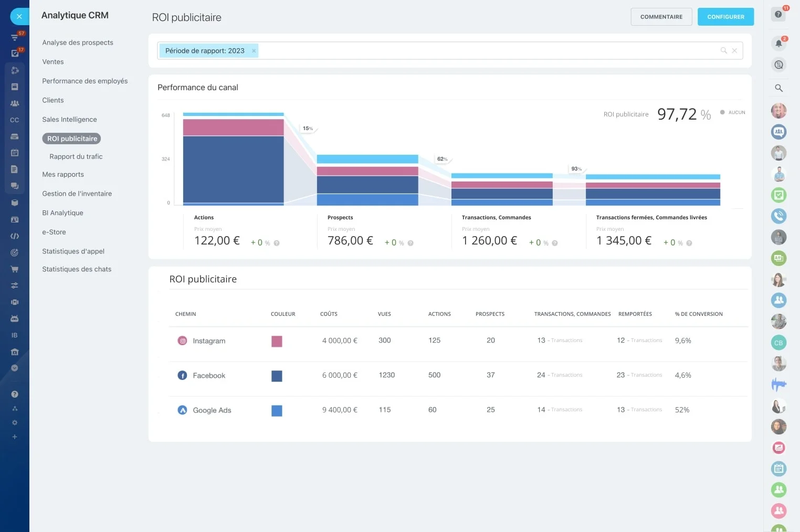The image size is (800, 532).
Task: Click the CC icon in left rail
Action: click(x=15, y=120)
